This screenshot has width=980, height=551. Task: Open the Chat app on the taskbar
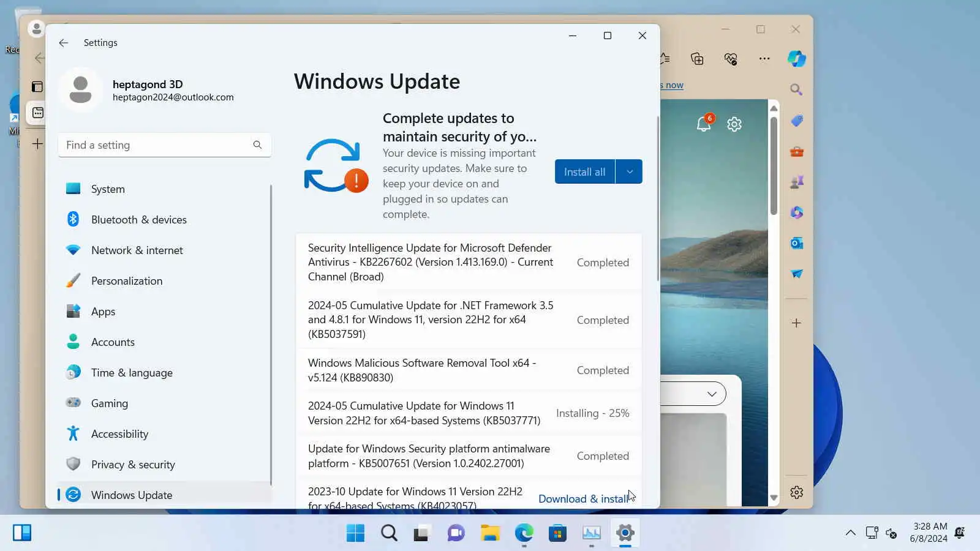point(456,533)
